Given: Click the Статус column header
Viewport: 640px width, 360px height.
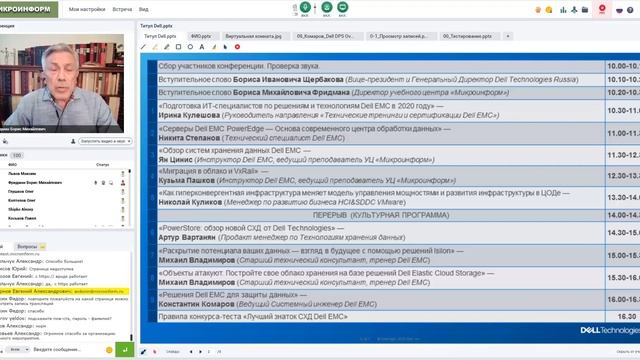Looking at the screenshot, I should (102, 164).
